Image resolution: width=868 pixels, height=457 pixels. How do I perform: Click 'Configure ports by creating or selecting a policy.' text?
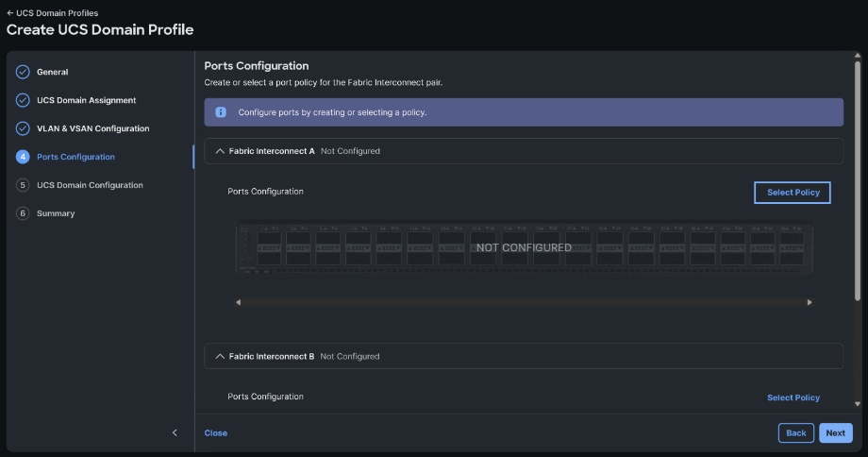click(332, 112)
